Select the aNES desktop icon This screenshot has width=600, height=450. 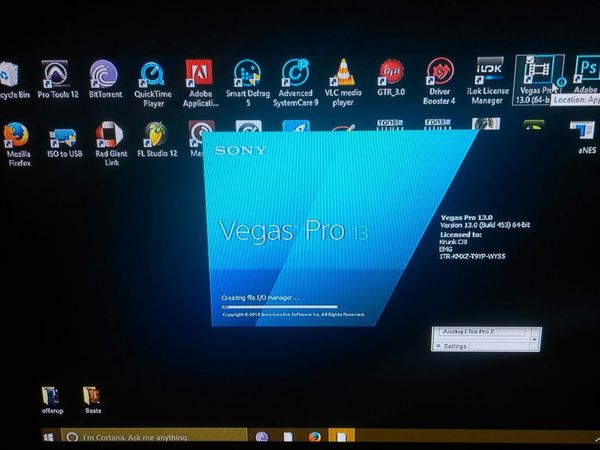coord(585,138)
